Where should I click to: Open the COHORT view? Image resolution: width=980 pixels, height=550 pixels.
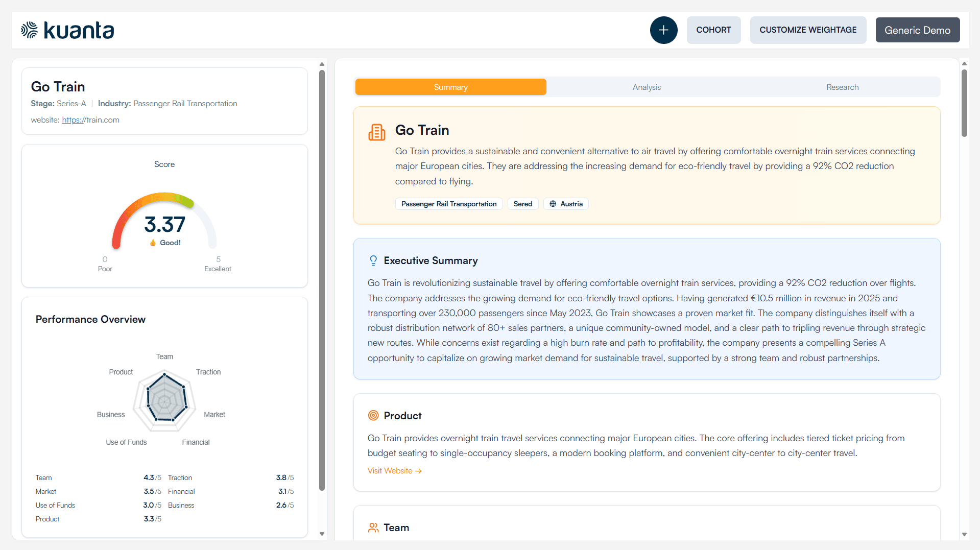(713, 30)
